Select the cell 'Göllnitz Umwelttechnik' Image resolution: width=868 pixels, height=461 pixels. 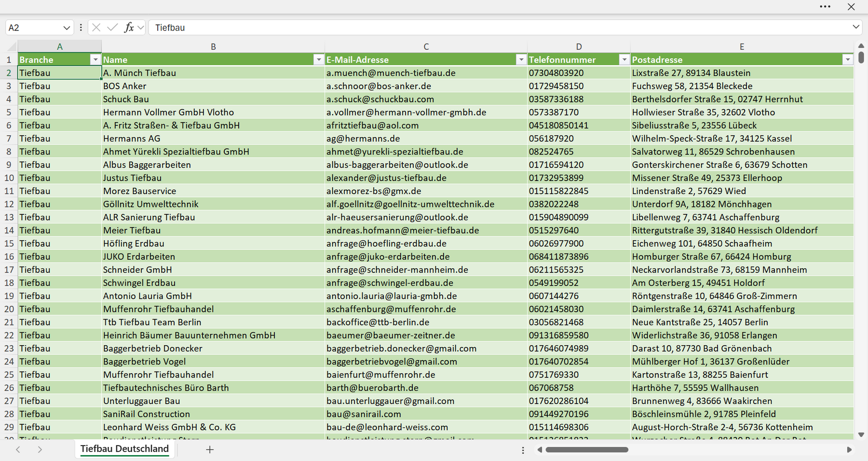(x=213, y=204)
